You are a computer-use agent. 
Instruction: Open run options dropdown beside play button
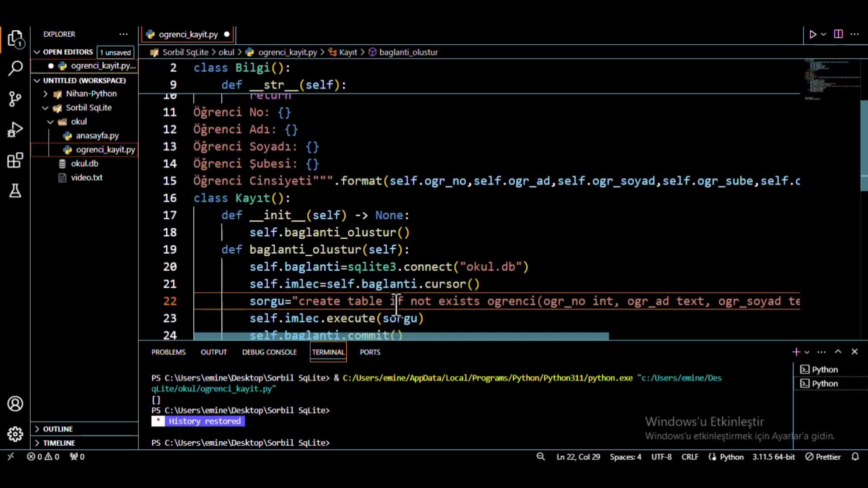tap(823, 34)
